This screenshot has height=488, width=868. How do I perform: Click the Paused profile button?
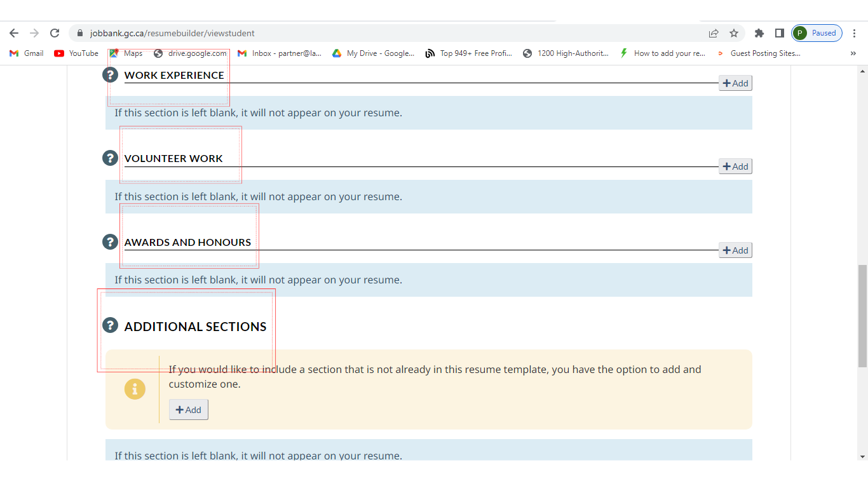click(x=817, y=33)
